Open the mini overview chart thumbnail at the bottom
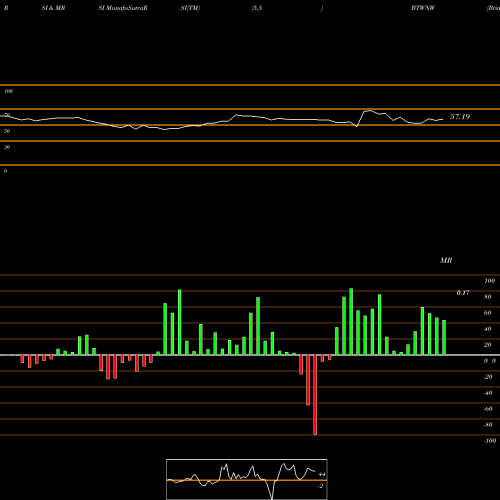Image resolution: width=500 pixels, height=500 pixels. tap(247, 479)
